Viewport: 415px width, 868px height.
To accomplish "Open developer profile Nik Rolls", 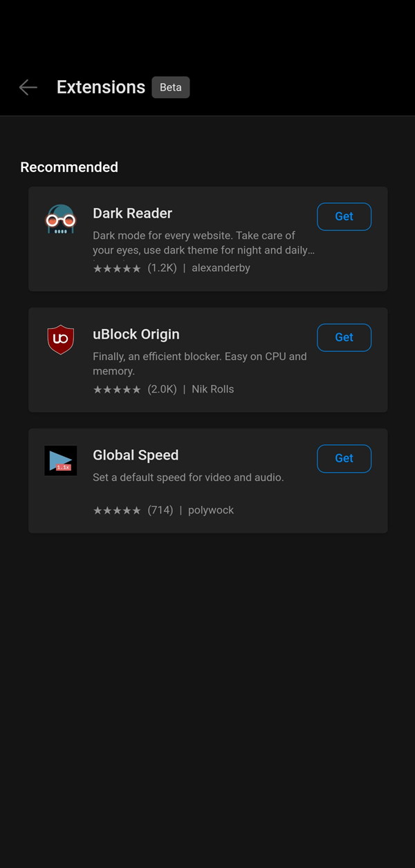I will 213,388.
